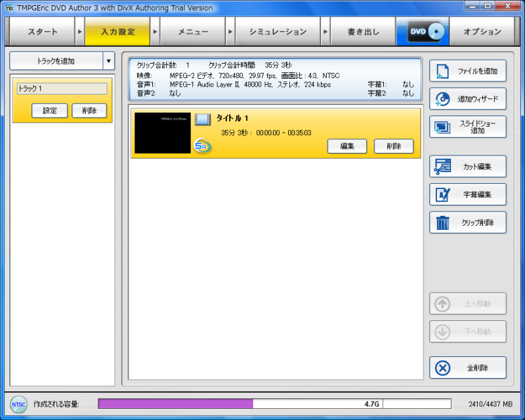Minimize the TMPGEnc DVD Author window
This screenshot has height=420, width=525.
pyautogui.click(x=472, y=6)
